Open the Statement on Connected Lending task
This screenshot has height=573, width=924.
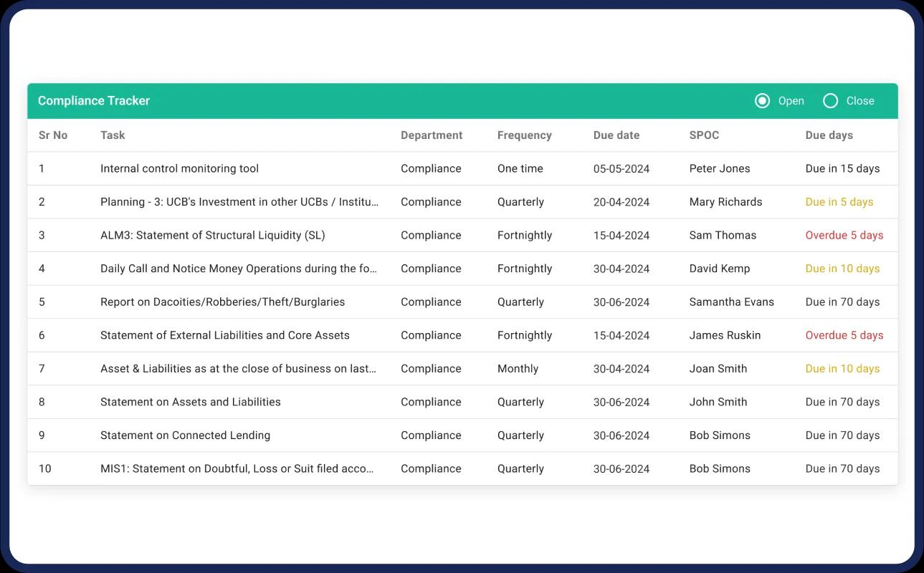(186, 435)
